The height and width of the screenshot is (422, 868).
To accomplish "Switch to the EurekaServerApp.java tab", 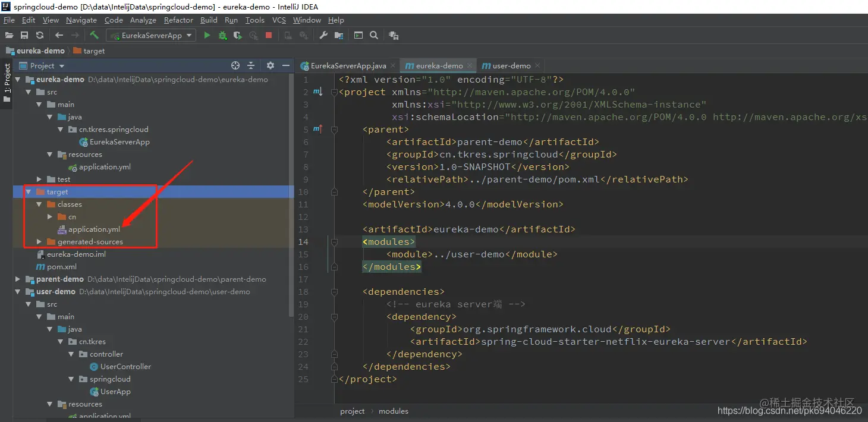I will click(x=347, y=66).
